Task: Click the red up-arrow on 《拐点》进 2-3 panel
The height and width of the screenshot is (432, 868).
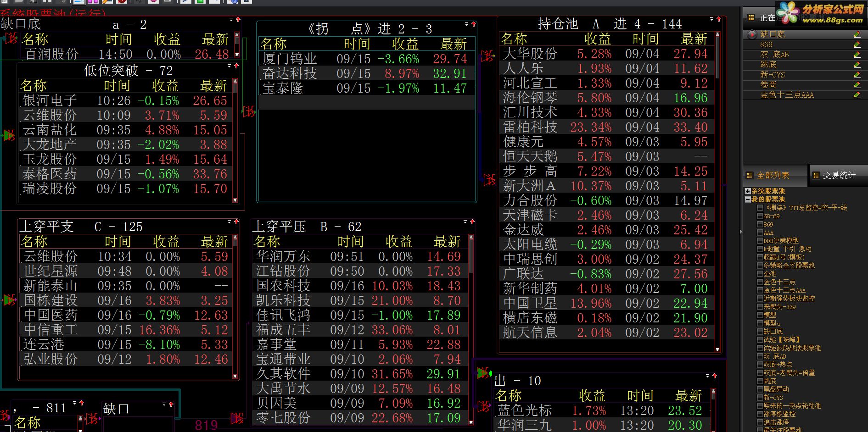Action: point(473,24)
